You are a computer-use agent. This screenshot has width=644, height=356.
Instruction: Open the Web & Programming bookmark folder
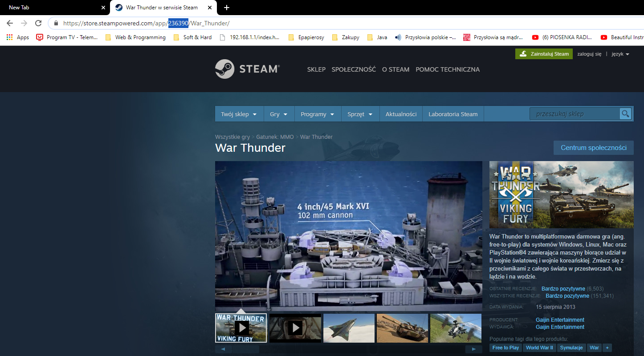[135, 37]
